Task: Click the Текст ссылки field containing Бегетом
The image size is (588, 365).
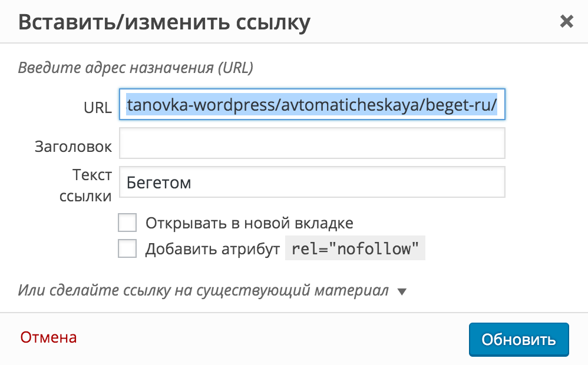Action: (x=312, y=182)
